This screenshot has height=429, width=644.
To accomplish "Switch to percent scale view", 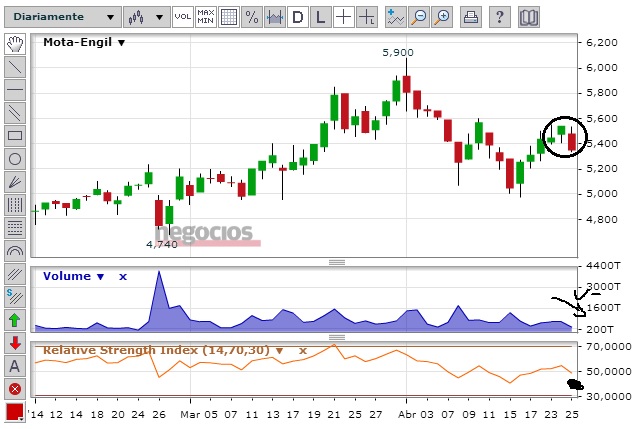I will pyautogui.click(x=252, y=17).
